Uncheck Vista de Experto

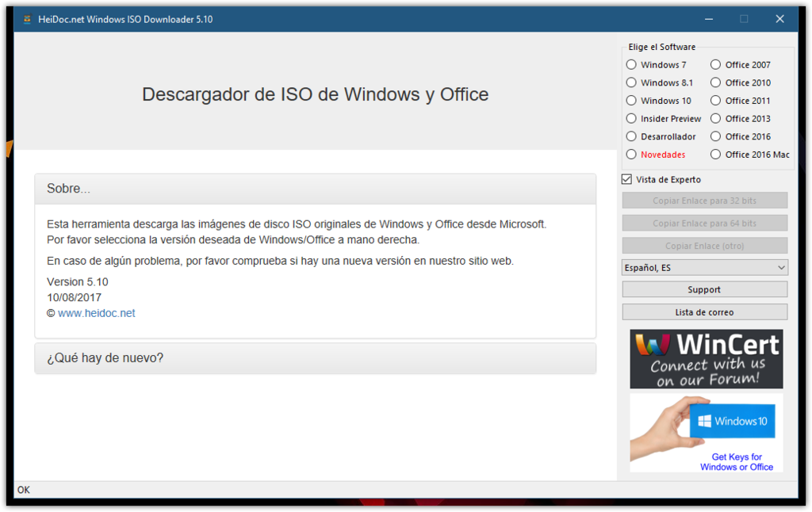tap(626, 179)
